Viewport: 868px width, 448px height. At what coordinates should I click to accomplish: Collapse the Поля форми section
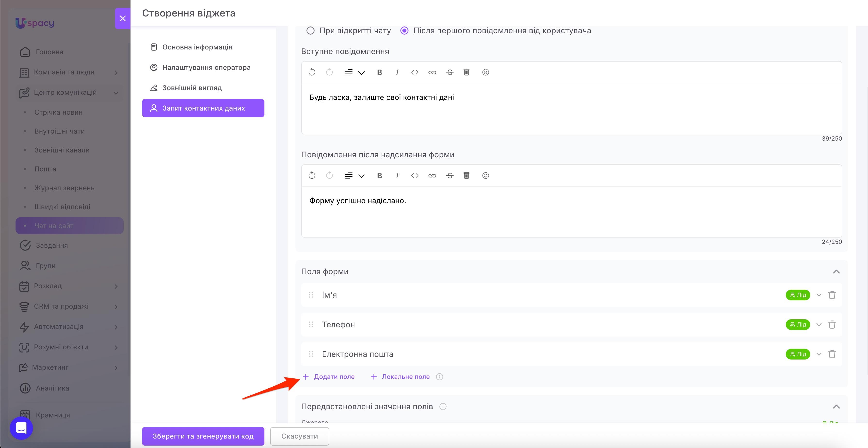[836, 272]
